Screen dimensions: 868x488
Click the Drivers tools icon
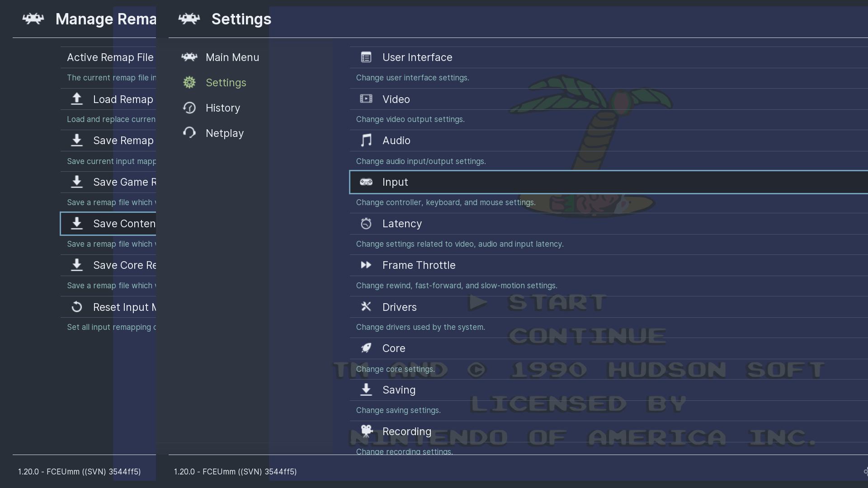click(366, 307)
